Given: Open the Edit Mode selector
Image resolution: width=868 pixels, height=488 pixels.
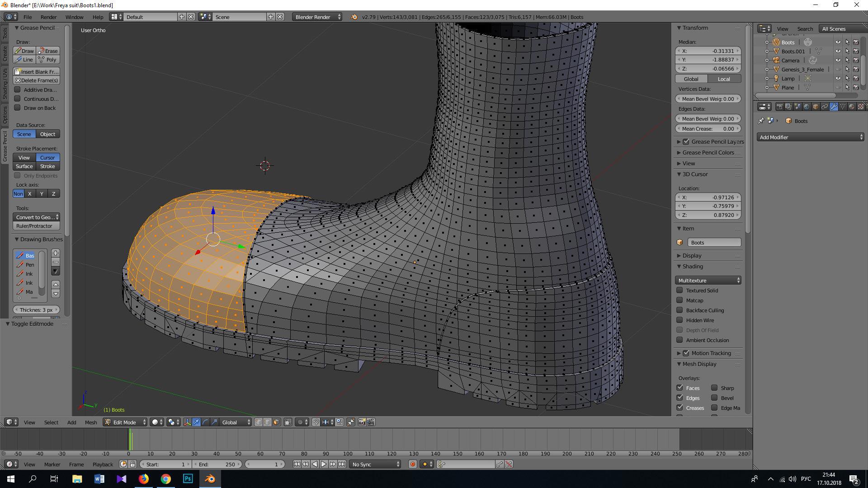Looking at the screenshot, I should tap(125, 422).
